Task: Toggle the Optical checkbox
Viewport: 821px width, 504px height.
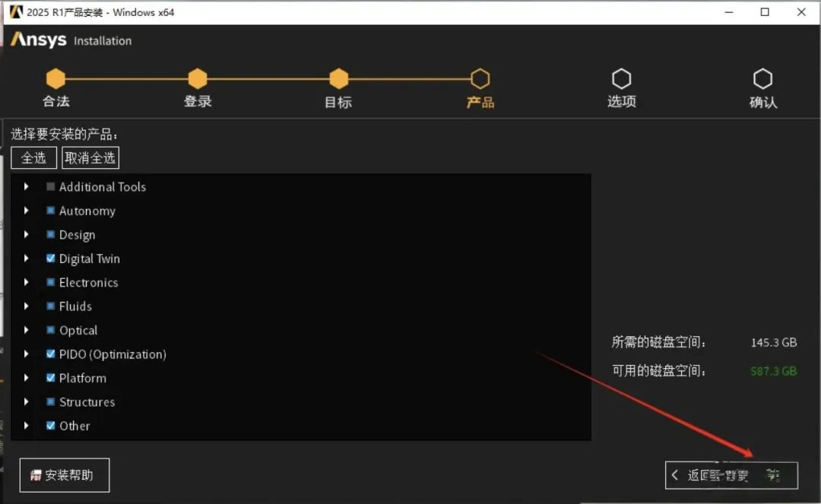Action: pyautogui.click(x=50, y=330)
